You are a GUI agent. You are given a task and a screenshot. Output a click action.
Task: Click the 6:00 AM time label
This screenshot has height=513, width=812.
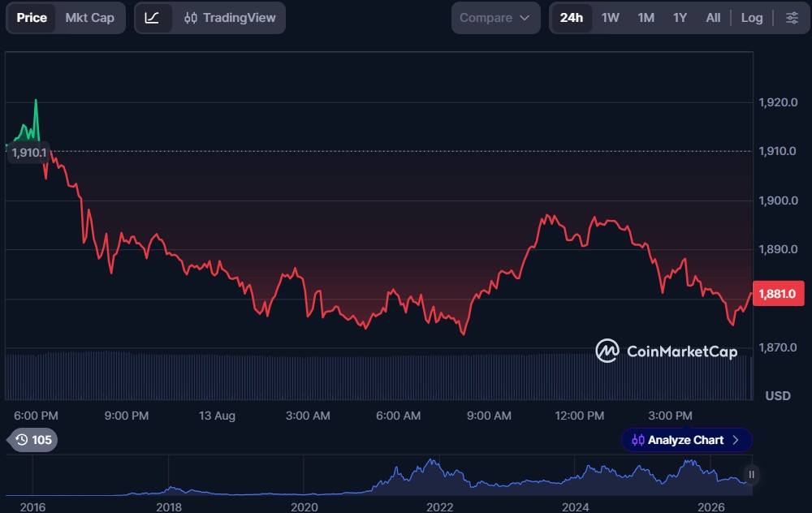pos(398,416)
